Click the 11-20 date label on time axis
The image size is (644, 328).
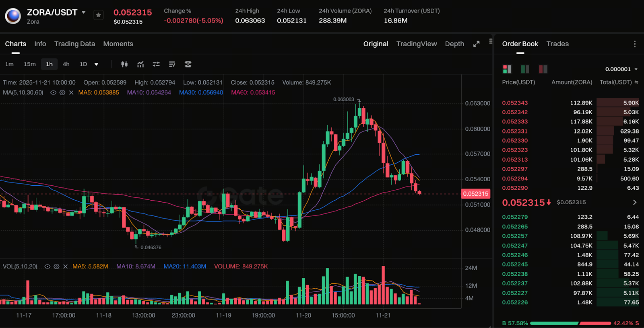coord(303,315)
